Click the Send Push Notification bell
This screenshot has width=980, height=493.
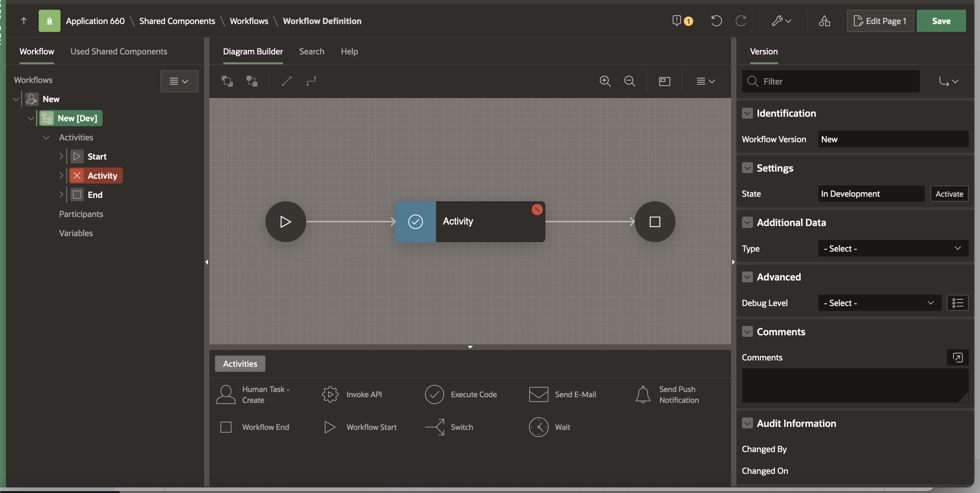click(x=642, y=395)
